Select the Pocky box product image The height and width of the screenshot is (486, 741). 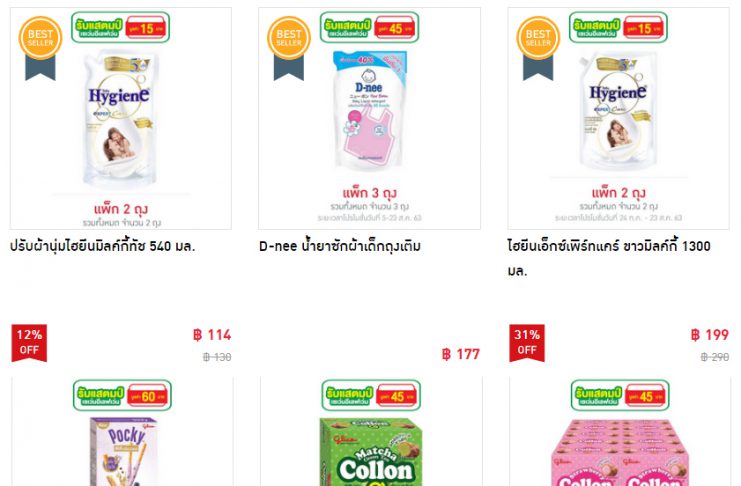coord(123,451)
